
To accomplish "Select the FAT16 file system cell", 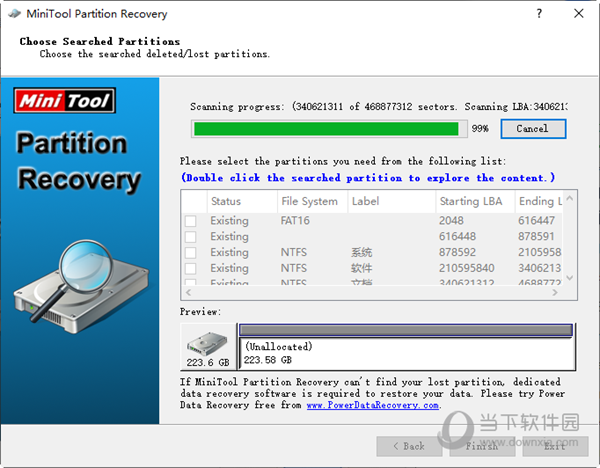I will tap(295, 221).
